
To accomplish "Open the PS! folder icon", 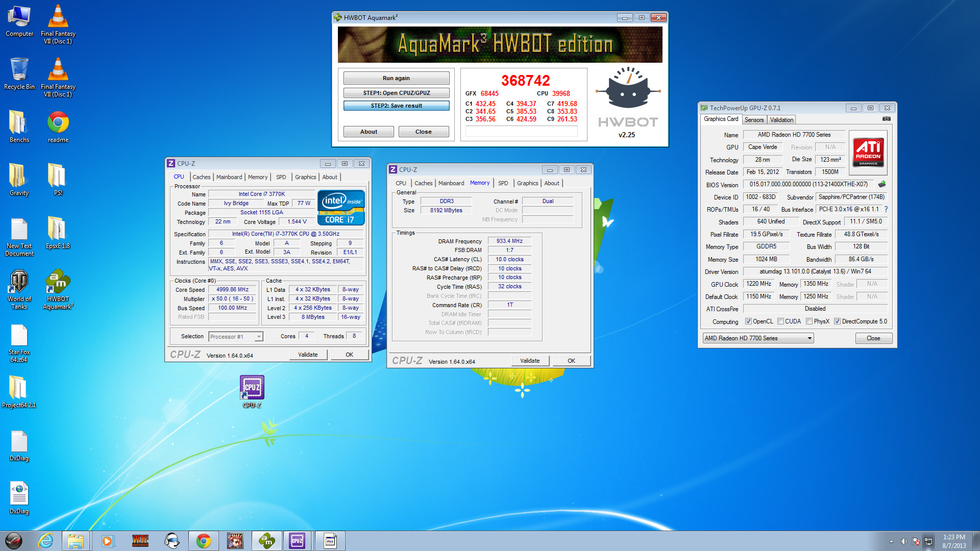I will tap(58, 180).
